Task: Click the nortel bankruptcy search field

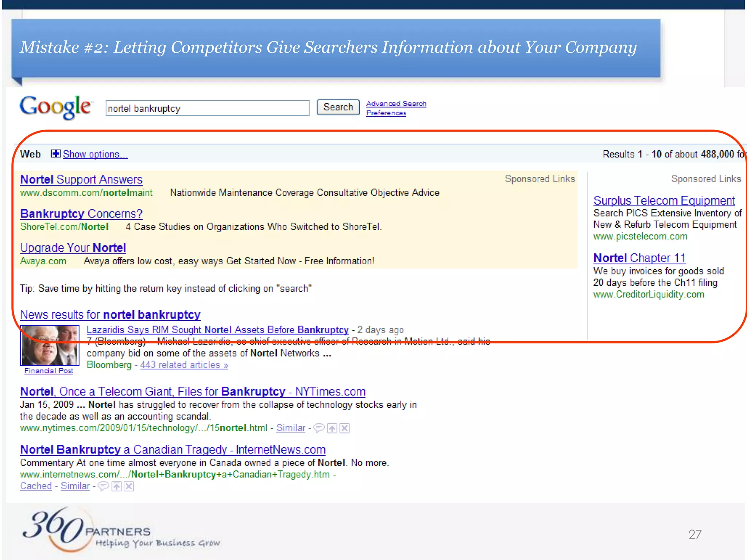Action: (207, 108)
